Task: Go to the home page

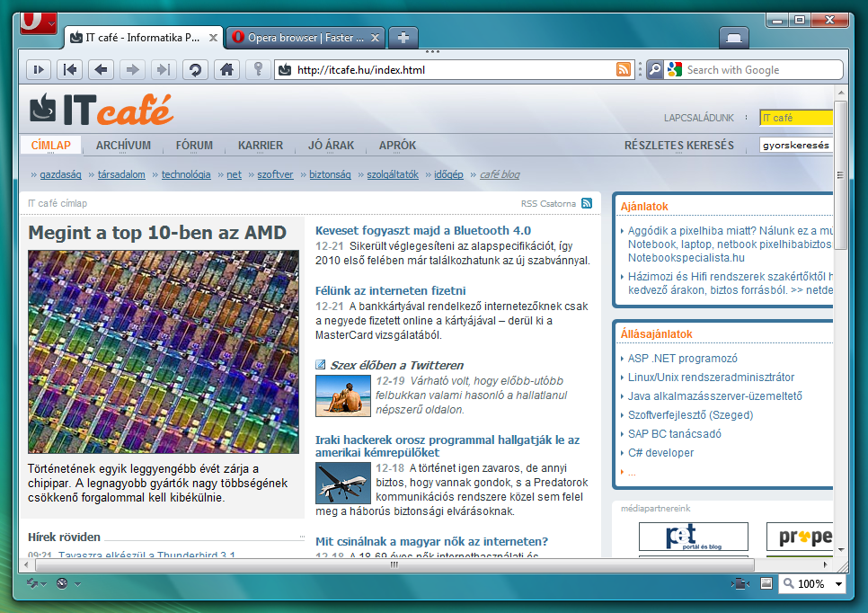Action: [226, 70]
